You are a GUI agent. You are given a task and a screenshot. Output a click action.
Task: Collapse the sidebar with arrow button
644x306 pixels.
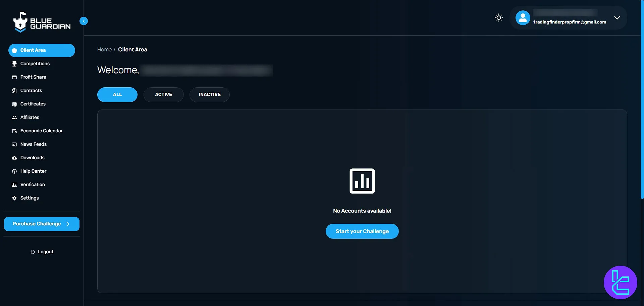click(84, 21)
